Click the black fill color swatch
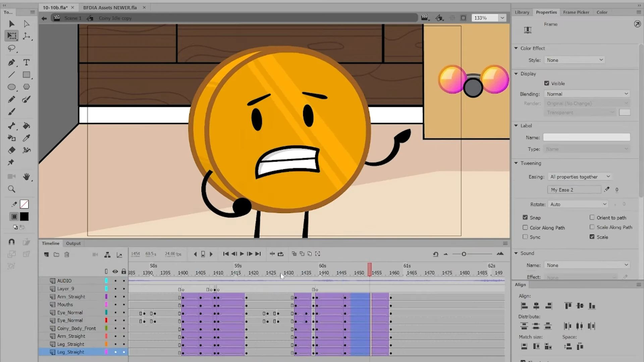Screen dimensions: 644x362 coord(24,217)
